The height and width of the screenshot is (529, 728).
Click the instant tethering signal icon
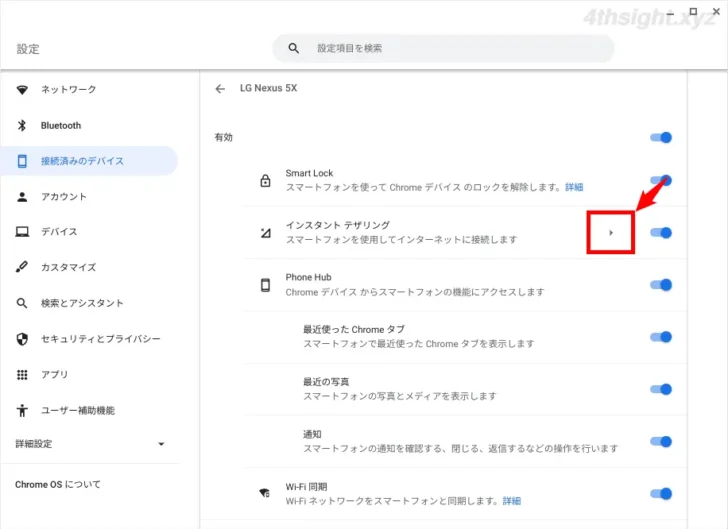point(265,233)
